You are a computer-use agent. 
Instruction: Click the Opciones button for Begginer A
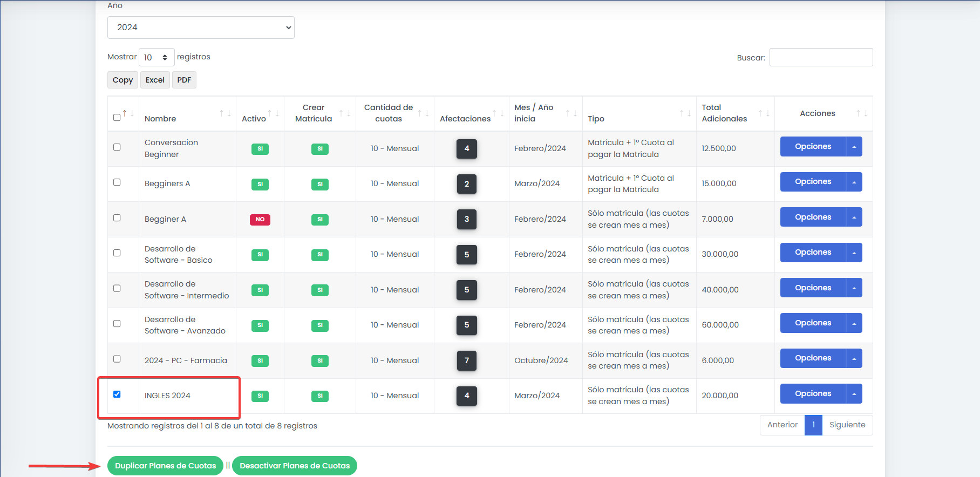813,217
